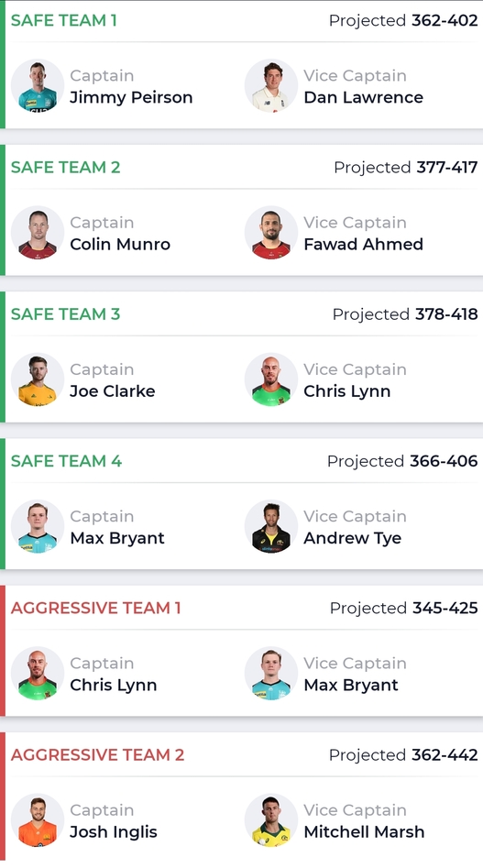The height and width of the screenshot is (868, 483).
Task: Tap Mitchell Marsh's avatar picture
Action: pos(271,821)
